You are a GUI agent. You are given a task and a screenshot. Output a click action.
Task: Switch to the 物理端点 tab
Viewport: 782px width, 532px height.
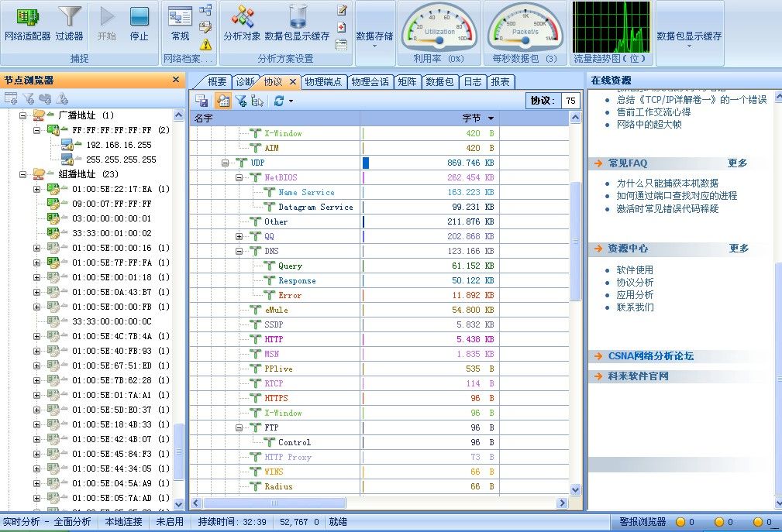(x=323, y=81)
